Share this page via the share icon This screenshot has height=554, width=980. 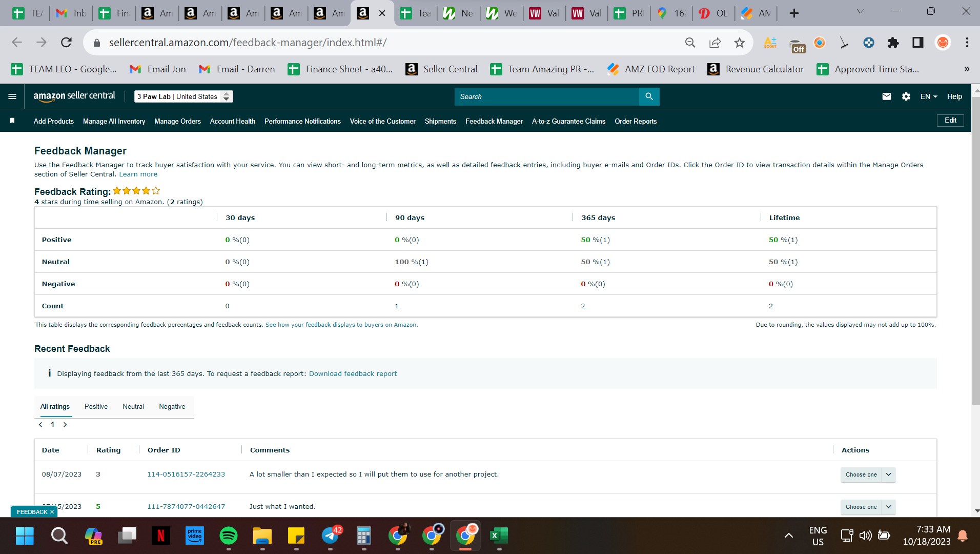pyautogui.click(x=715, y=43)
